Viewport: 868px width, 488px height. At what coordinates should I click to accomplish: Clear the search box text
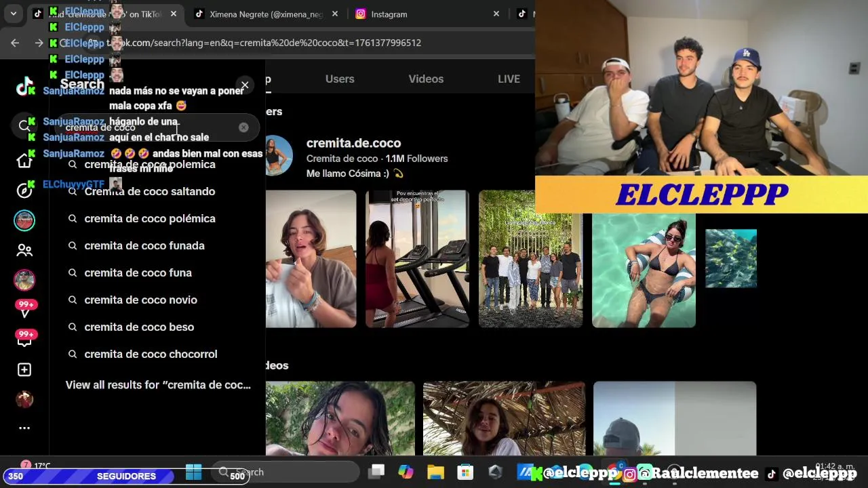pos(243,127)
